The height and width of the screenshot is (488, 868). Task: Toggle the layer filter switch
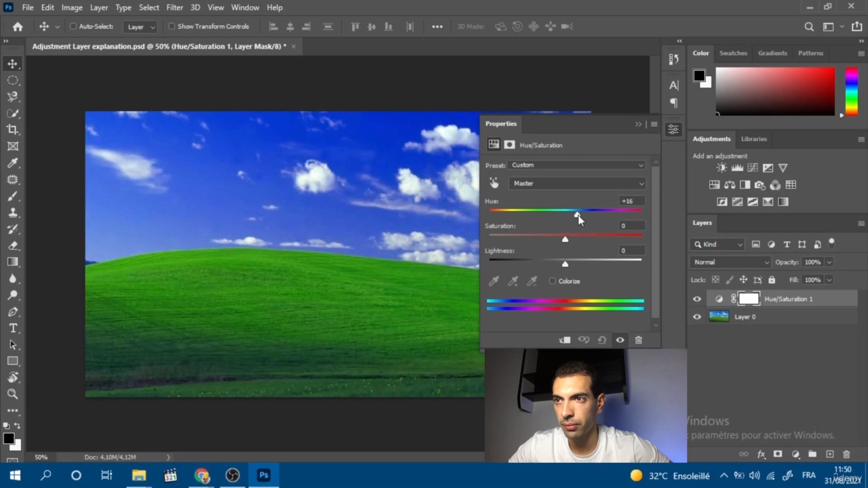point(832,243)
